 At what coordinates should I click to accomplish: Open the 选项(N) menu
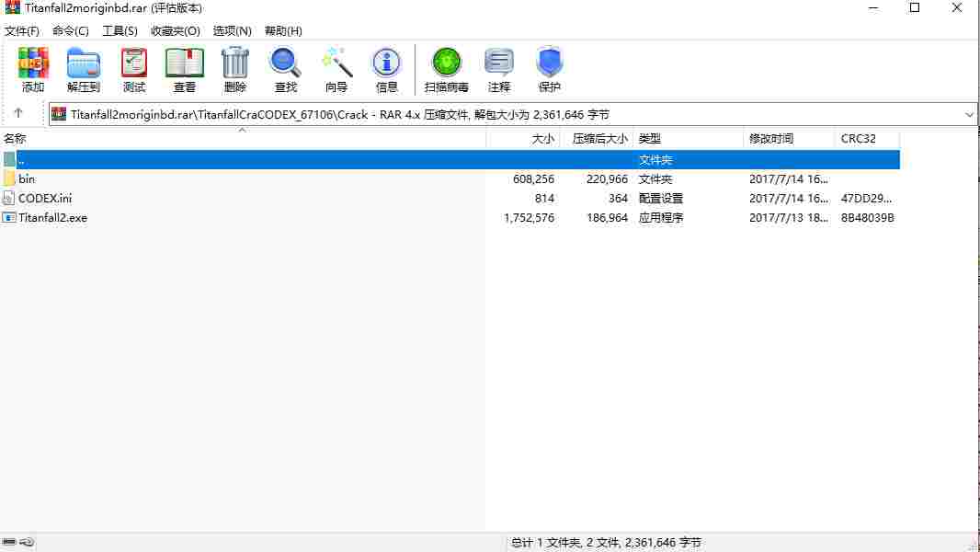tap(232, 30)
